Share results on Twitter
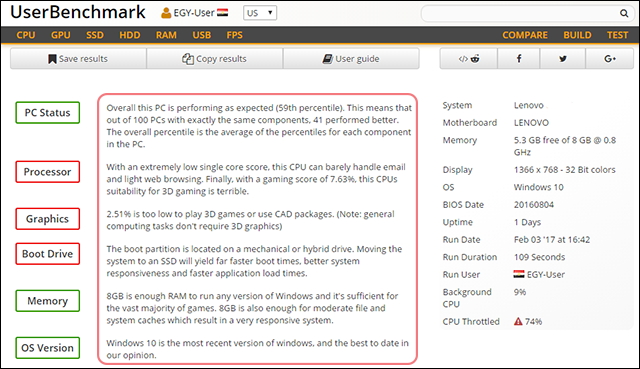 563,59
